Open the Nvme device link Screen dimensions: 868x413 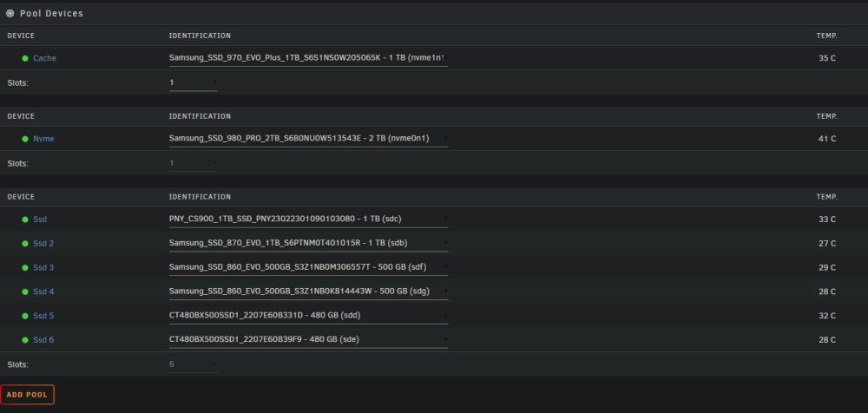click(x=43, y=139)
